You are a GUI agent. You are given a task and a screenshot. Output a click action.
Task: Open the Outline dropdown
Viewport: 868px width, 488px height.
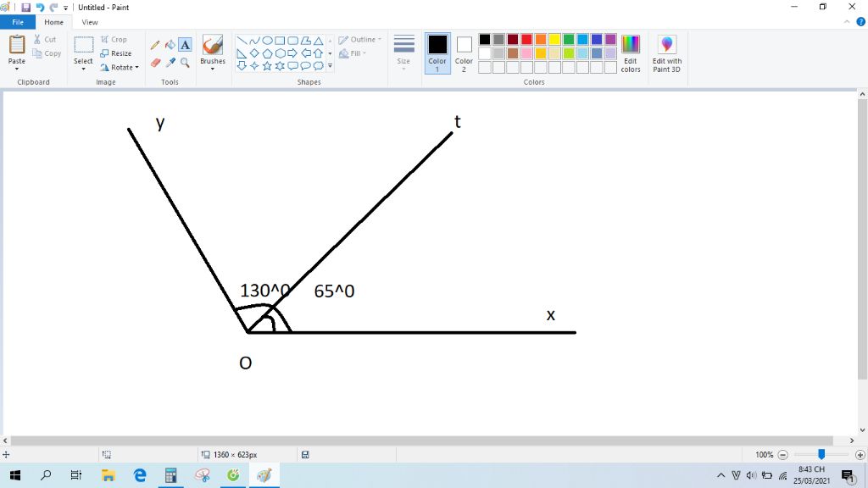(359, 39)
